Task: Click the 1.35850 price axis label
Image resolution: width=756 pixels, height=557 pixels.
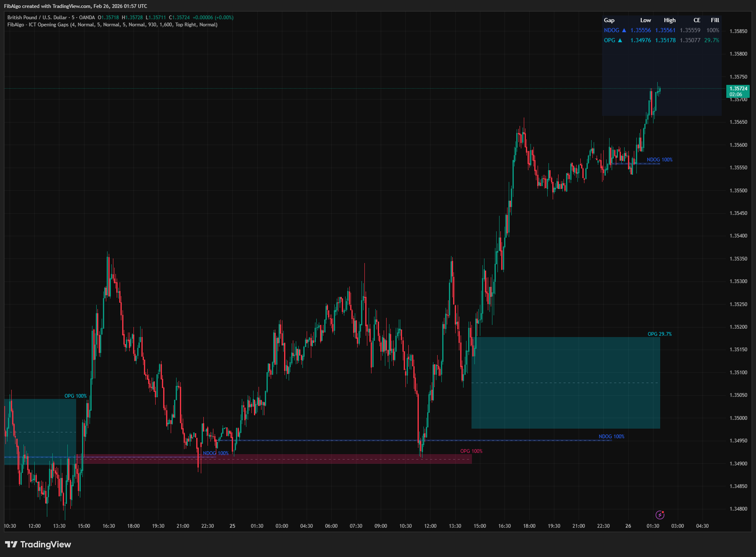Action: 738,31
